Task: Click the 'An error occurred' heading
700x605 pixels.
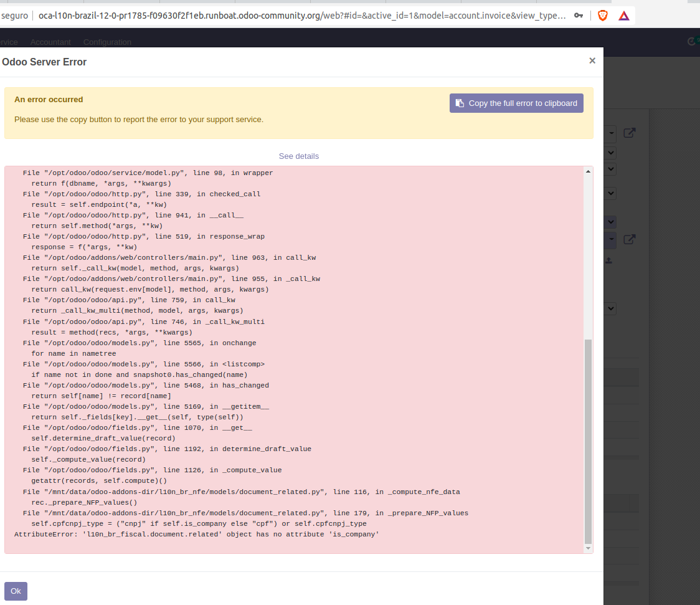Action: [49, 100]
